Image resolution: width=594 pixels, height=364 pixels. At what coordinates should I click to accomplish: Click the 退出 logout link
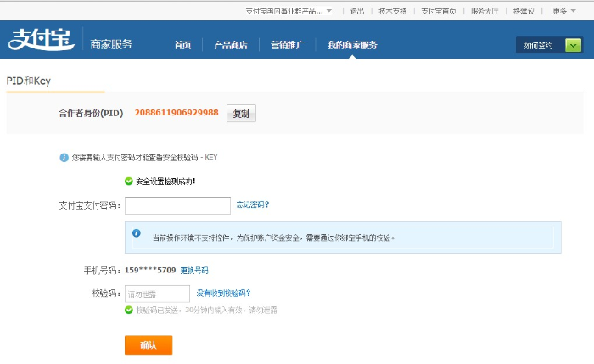click(357, 11)
